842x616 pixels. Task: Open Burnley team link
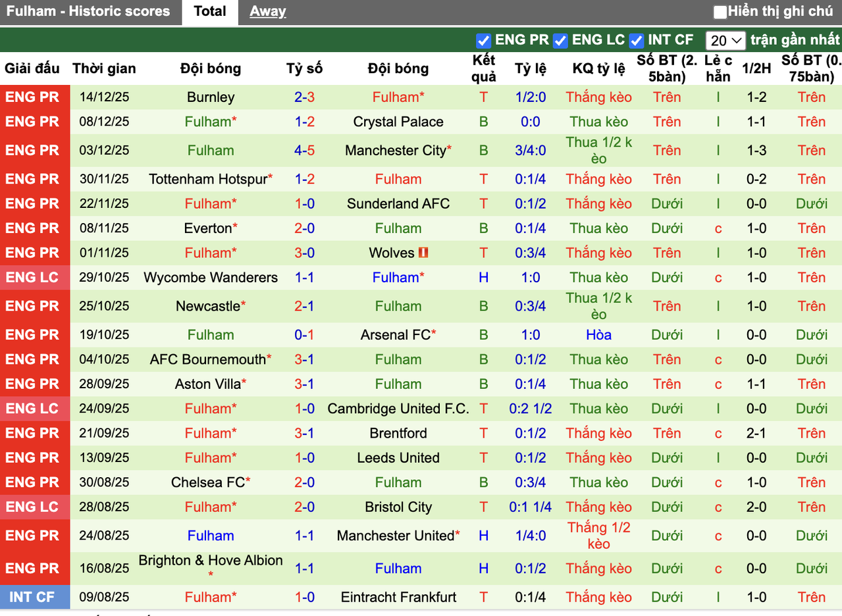pyautogui.click(x=211, y=97)
